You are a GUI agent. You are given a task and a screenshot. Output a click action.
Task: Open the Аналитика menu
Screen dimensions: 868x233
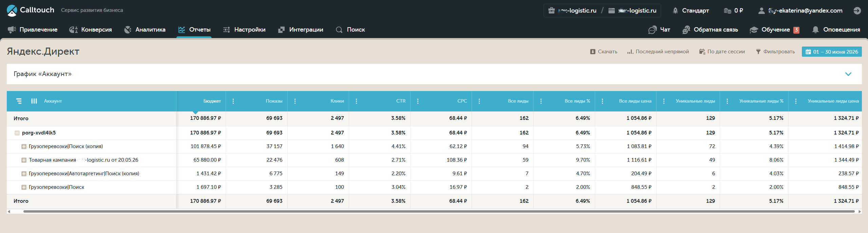point(145,30)
